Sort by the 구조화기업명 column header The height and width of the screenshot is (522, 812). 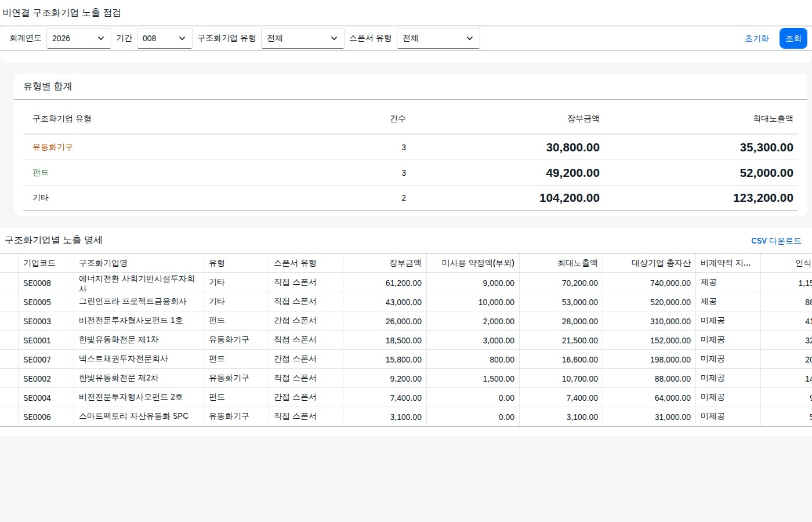coord(139,263)
